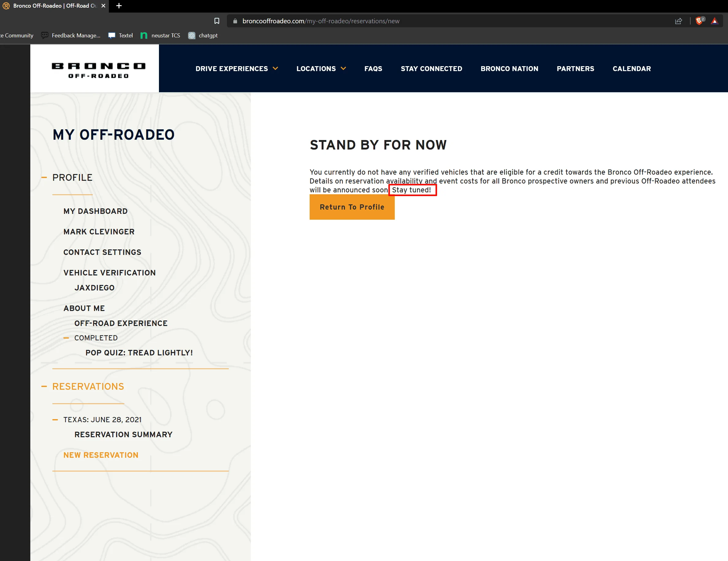Open the Feedback Manage bookmark
Viewport: 728px width, 561px height.
pos(71,35)
